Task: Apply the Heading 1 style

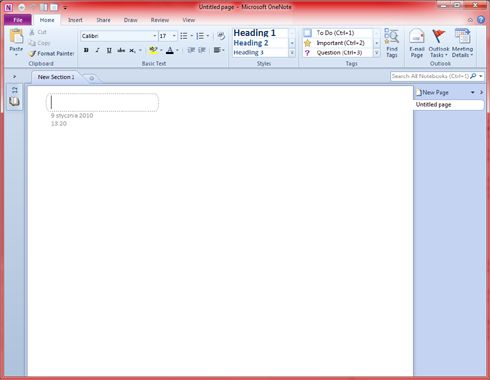Action: click(255, 33)
